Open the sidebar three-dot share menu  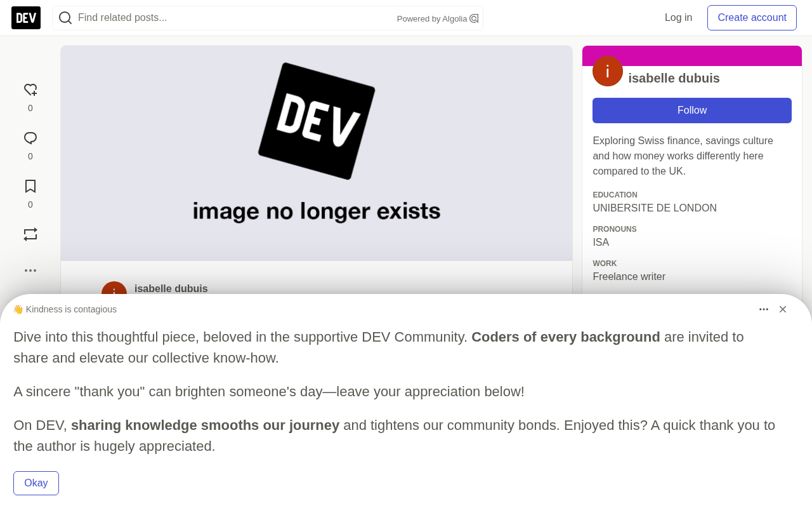30,271
